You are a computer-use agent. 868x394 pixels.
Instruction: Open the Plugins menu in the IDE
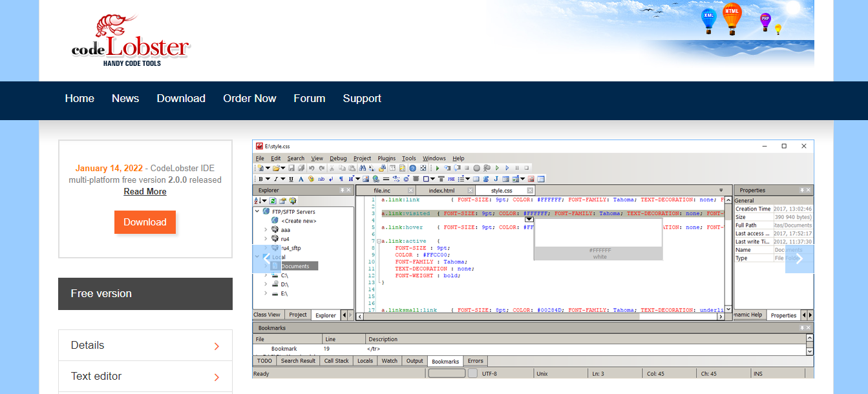386,158
